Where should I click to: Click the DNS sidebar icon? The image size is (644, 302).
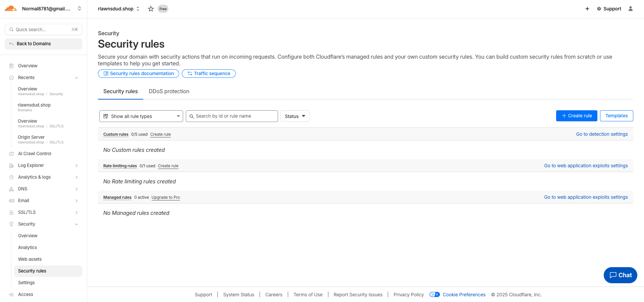11,189
